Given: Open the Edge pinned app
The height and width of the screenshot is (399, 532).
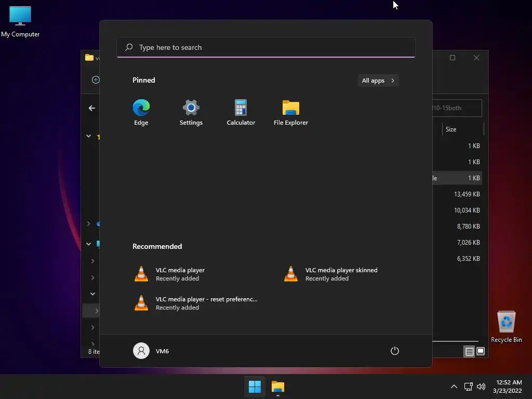Looking at the screenshot, I should (x=141, y=113).
